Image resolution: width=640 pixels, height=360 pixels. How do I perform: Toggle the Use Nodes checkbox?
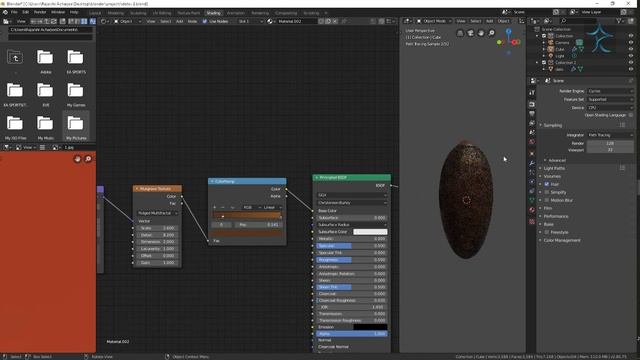(205, 21)
